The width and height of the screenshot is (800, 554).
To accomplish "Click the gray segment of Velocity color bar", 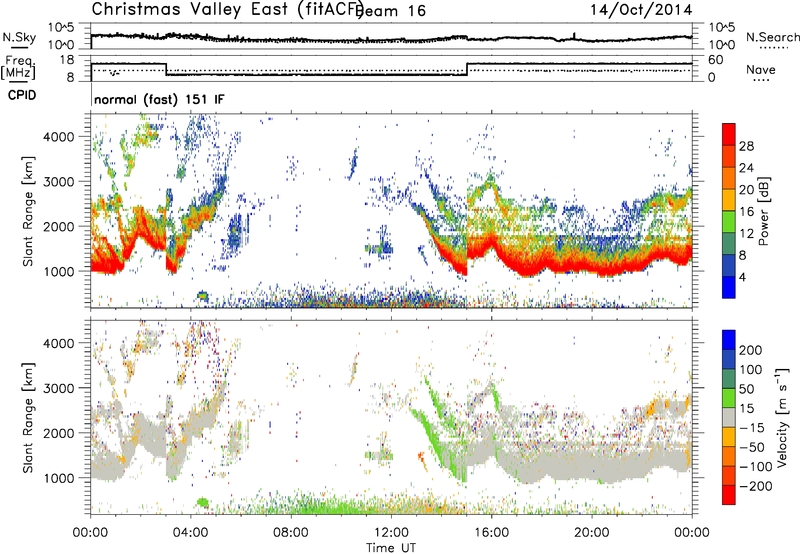I will coord(729,418).
